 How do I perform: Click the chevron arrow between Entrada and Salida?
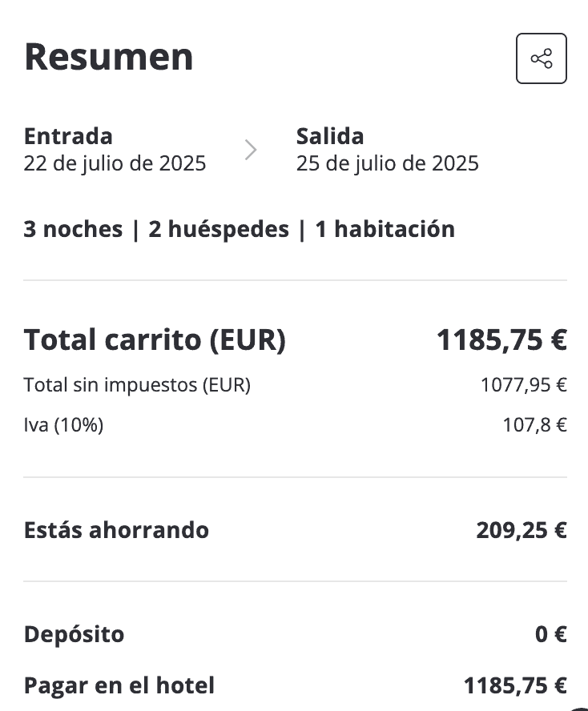tap(251, 150)
